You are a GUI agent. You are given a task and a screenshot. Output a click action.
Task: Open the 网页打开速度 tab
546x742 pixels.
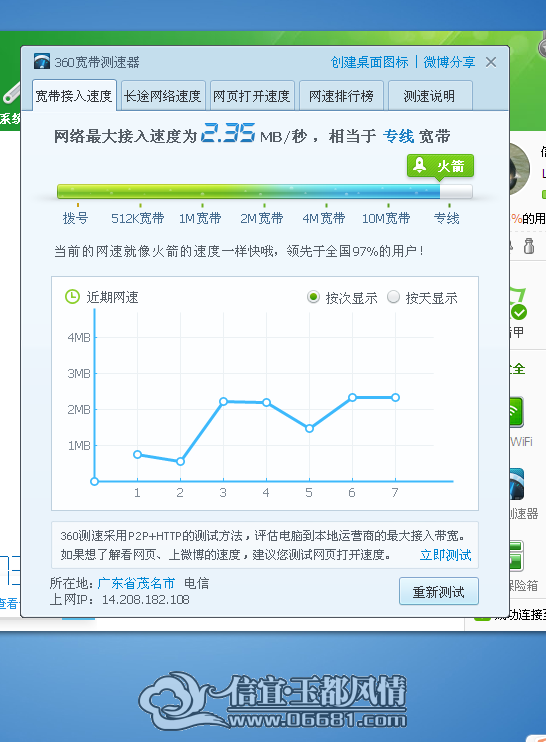(x=252, y=96)
